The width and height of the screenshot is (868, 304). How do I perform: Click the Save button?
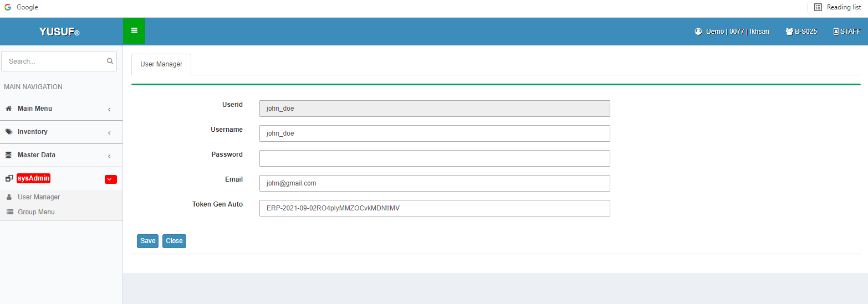[148, 241]
